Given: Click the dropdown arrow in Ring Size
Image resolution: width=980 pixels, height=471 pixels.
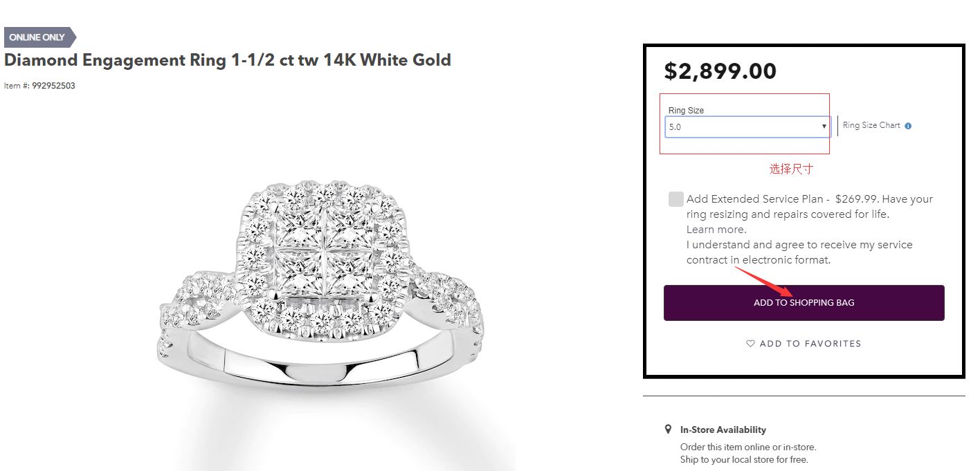Looking at the screenshot, I should tap(824, 127).
